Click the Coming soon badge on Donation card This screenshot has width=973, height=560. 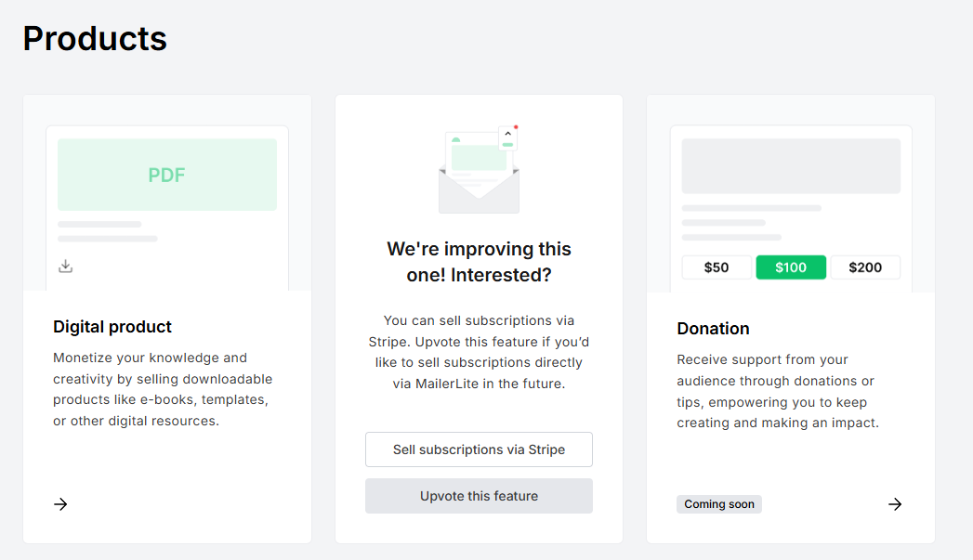coord(719,504)
